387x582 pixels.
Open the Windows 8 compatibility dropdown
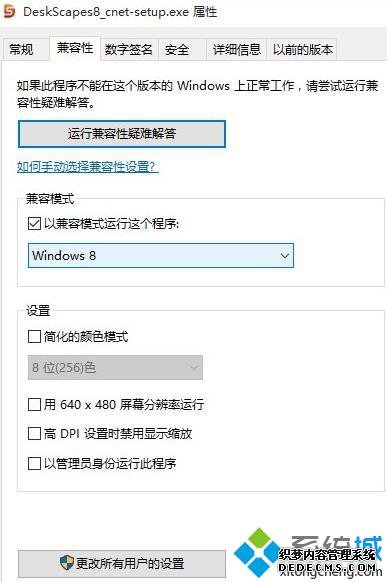(x=161, y=255)
